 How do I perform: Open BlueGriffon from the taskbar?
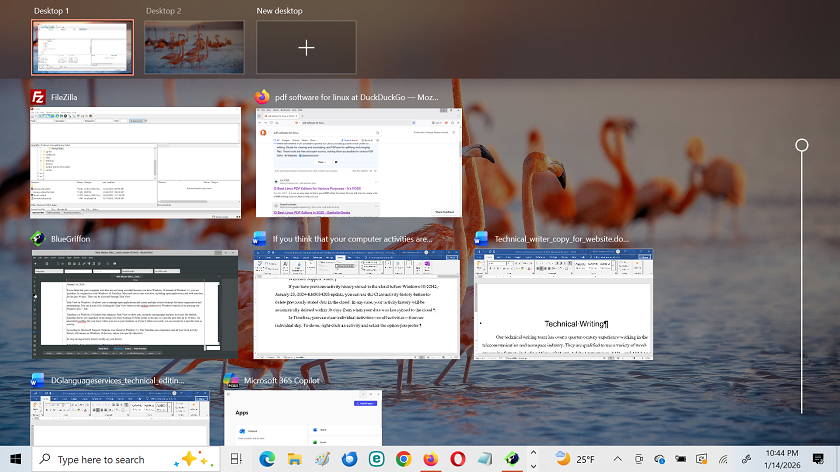(x=512, y=459)
